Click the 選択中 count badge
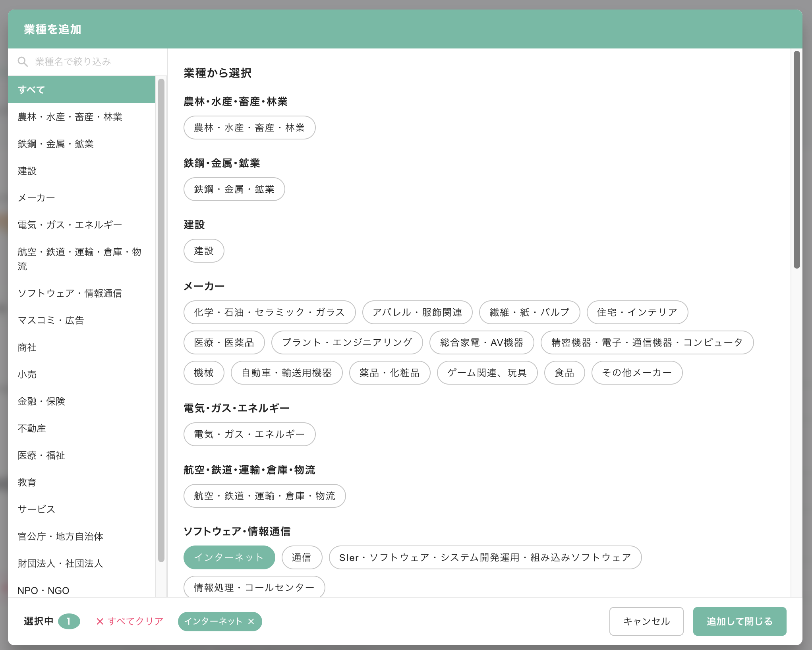This screenshot has width=812, height=650. [69, 621]
